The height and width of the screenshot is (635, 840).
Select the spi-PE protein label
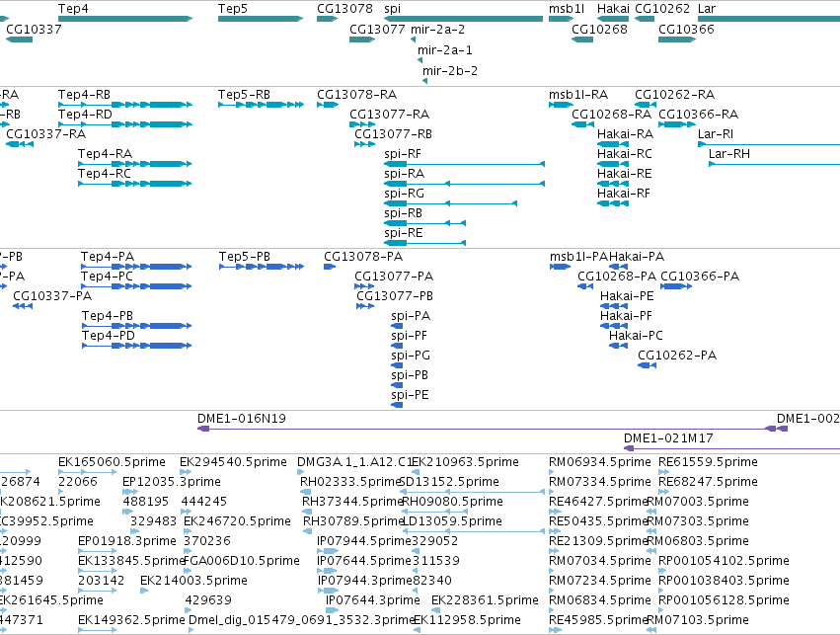pos(411,396)
